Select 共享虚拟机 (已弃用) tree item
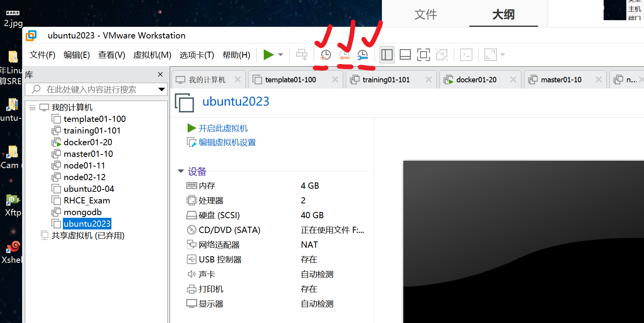Screen dimensions: 644x323 88,236
